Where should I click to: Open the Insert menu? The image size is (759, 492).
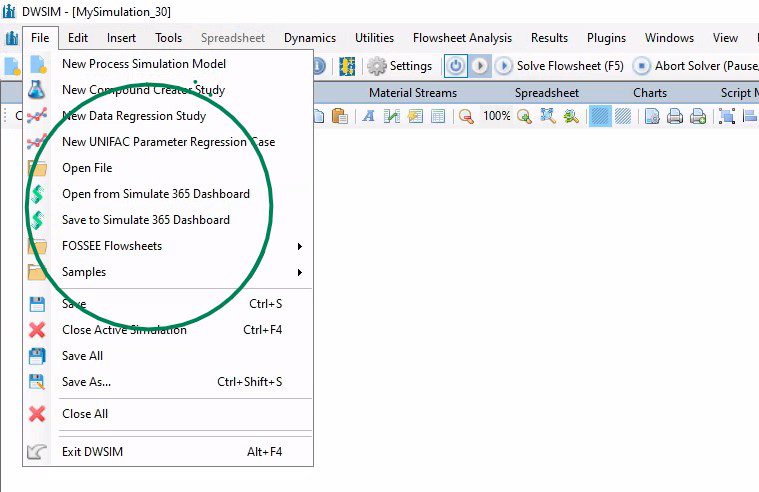pyautogui.click(x=121, y=38)
